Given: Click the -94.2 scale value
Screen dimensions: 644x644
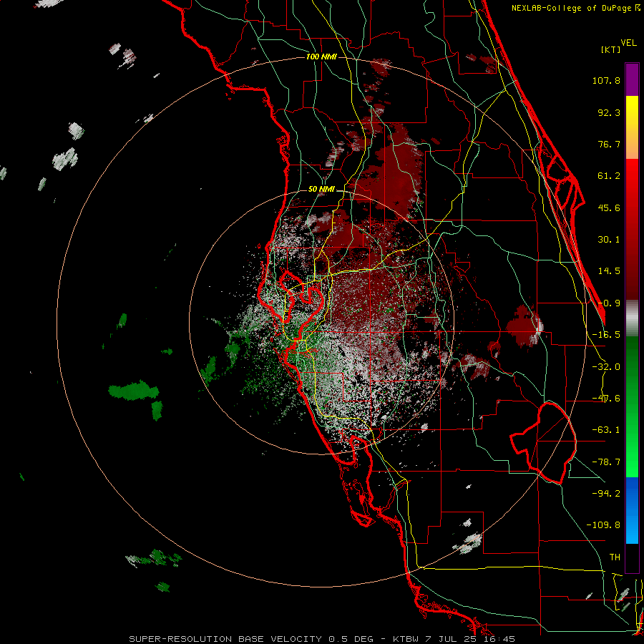Looking at the screenshot, I should (x=606, y=494).
